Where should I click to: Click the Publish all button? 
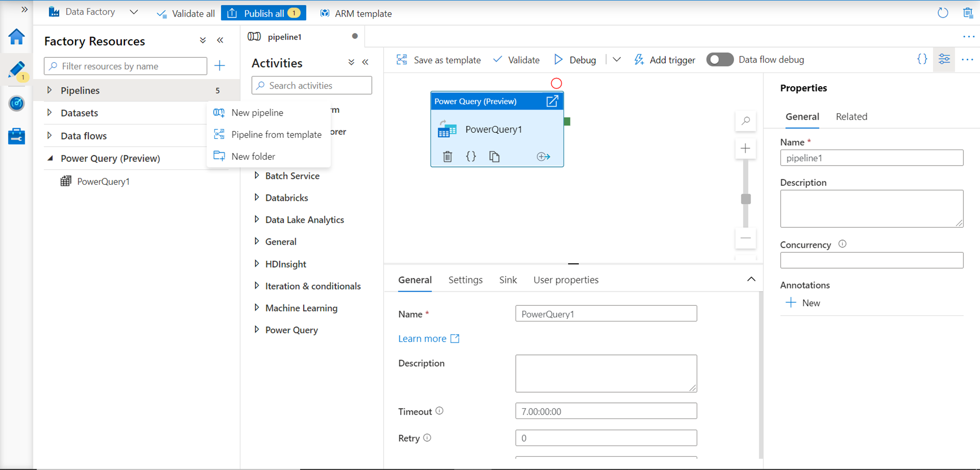[x=264, y=13]
